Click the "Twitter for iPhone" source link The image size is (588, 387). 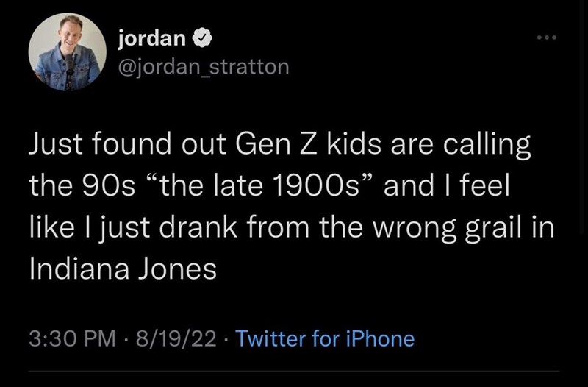click(x=327, y=338)
